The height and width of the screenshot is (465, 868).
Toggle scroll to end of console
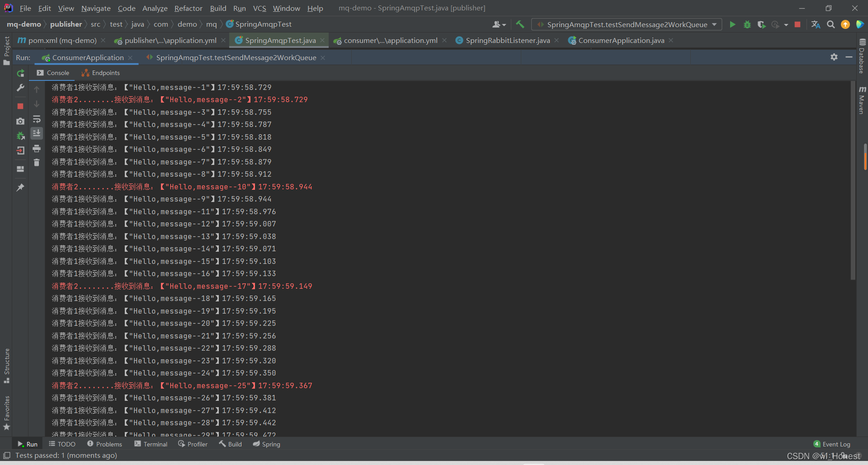click(37, 133)
